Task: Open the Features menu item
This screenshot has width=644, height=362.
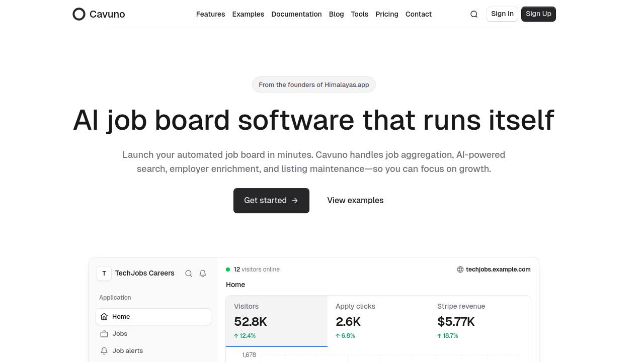Action: [210, 14]
